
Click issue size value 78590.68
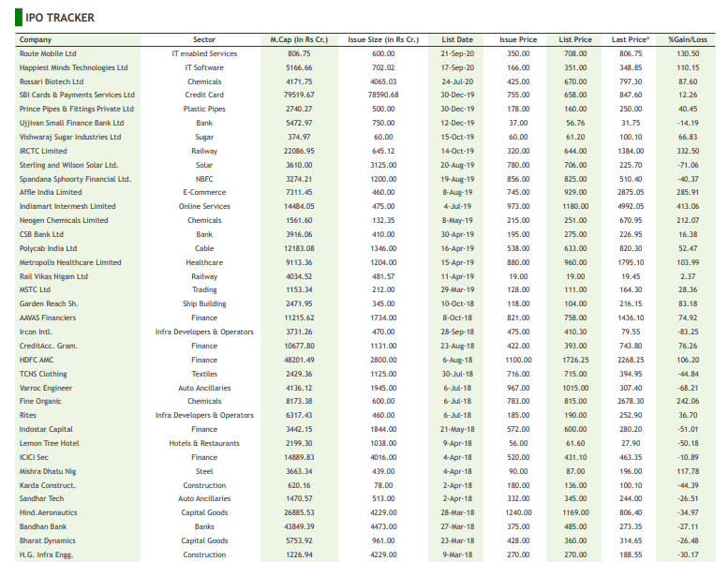click(x=383, y=95)
